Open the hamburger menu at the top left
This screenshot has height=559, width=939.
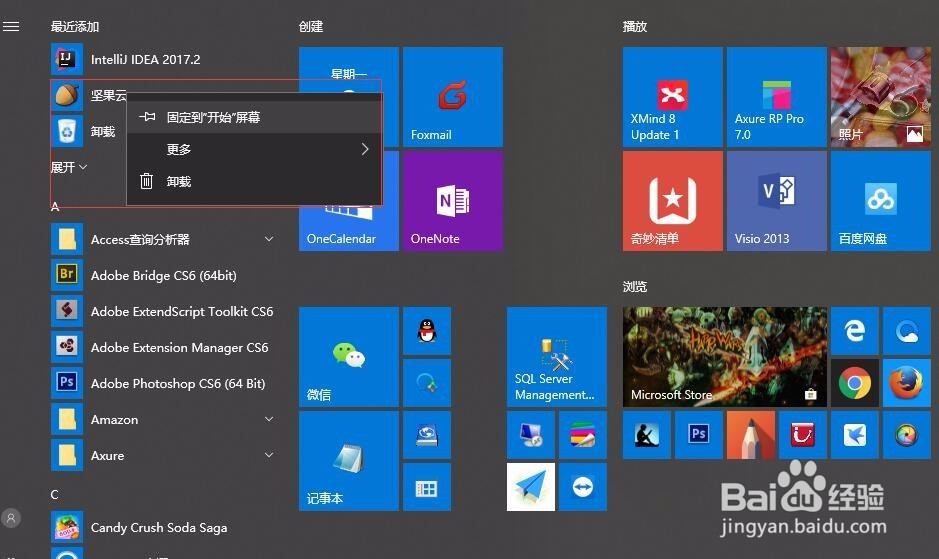[11, 26]
